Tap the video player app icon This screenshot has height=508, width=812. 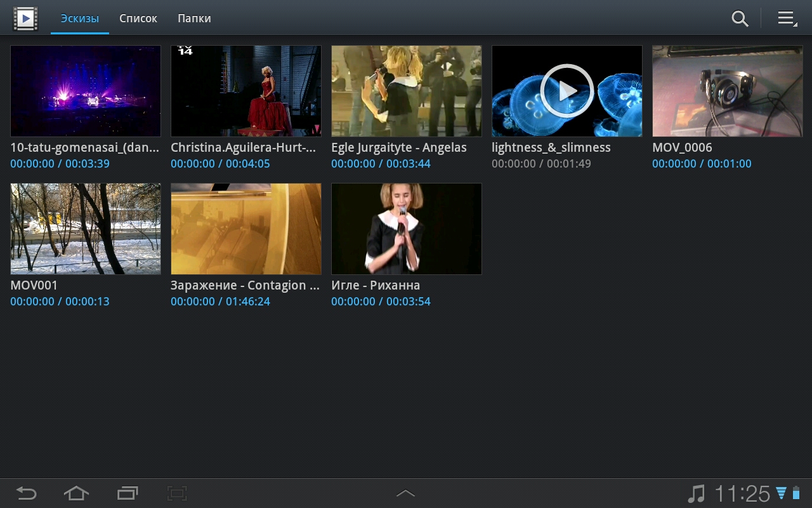click(25, 18)
